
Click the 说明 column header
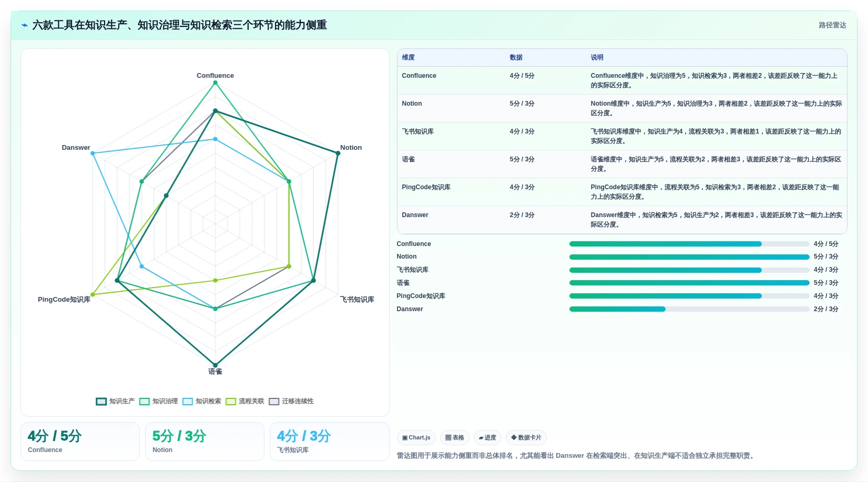tap(597, 57)
